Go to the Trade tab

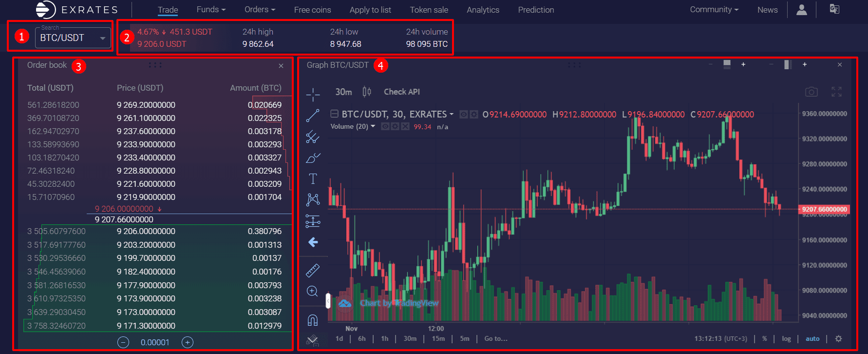pos(168,10)
